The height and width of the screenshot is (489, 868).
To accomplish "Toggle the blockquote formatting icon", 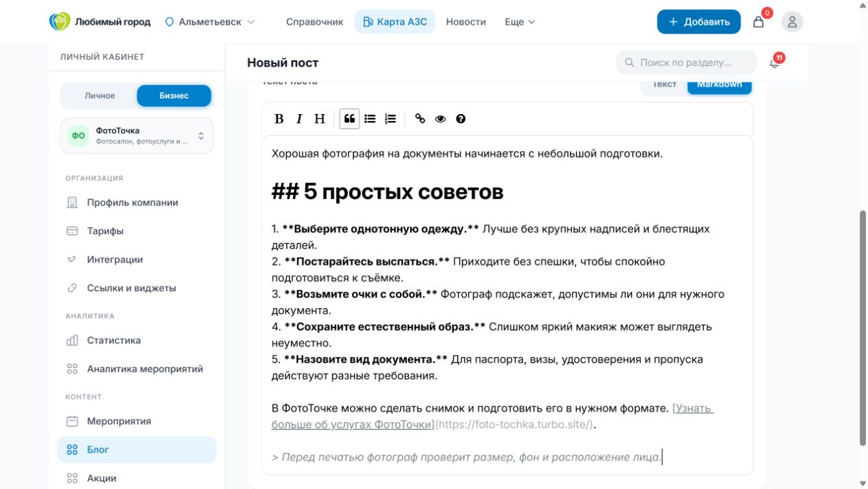I will pos(349,119).
